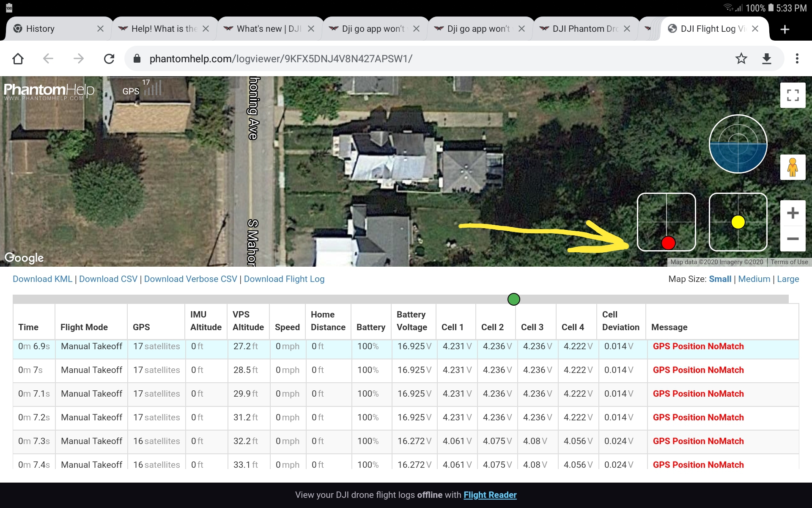
Task: Set map size to Medium
Action: 754,279
